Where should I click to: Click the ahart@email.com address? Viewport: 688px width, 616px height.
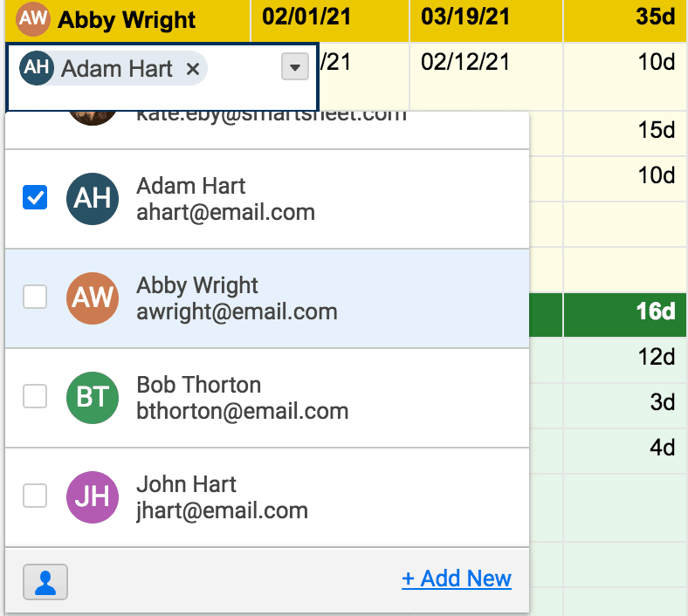point(225,213)
